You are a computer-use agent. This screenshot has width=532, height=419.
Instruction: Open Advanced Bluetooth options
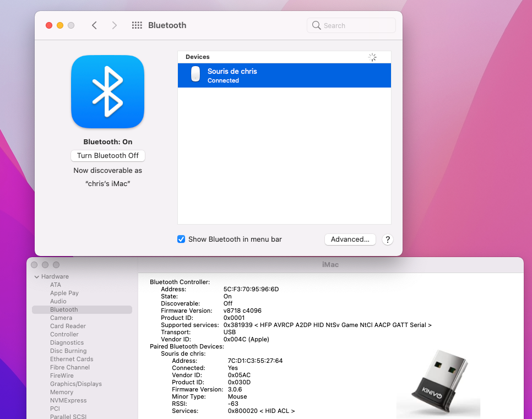point(350,239)
